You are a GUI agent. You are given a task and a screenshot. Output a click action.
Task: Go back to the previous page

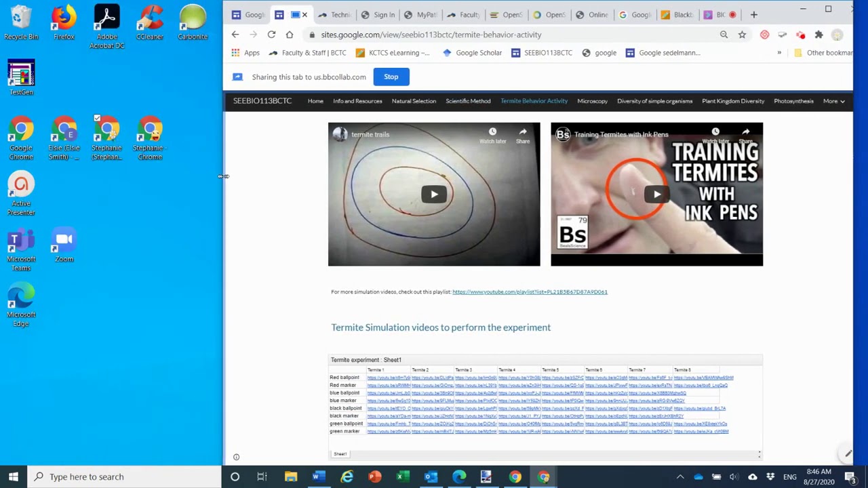(235, 35)
